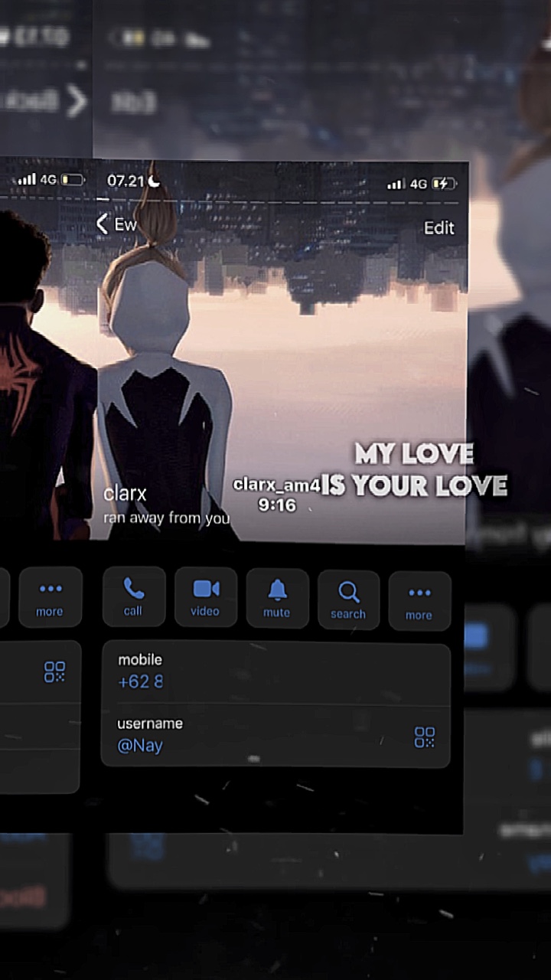551x980 pixels.
Task: Open the Spider-Gwen profile photo
Action: click(x=166, y=367)
